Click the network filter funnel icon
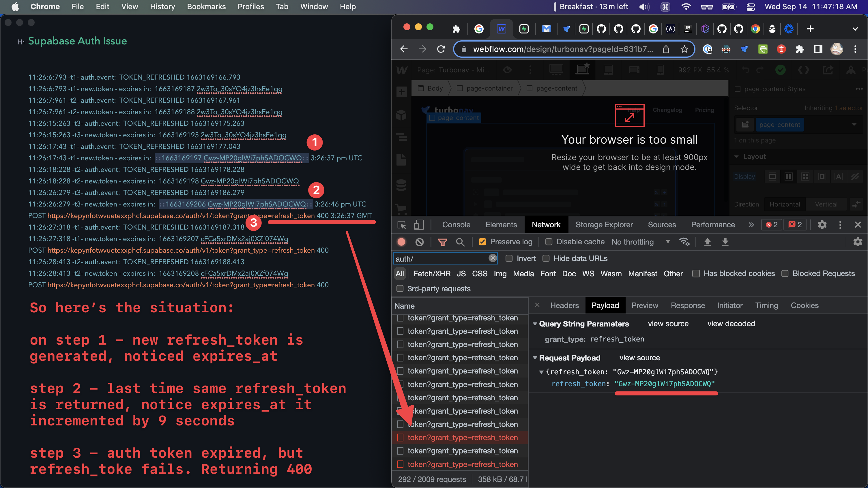This screenshot has height=488, width=868. pos(442,242)
